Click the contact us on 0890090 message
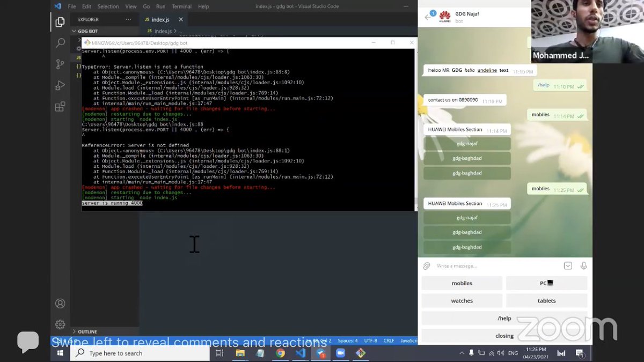The image size is (644, 362). click(x=465, y=100)
